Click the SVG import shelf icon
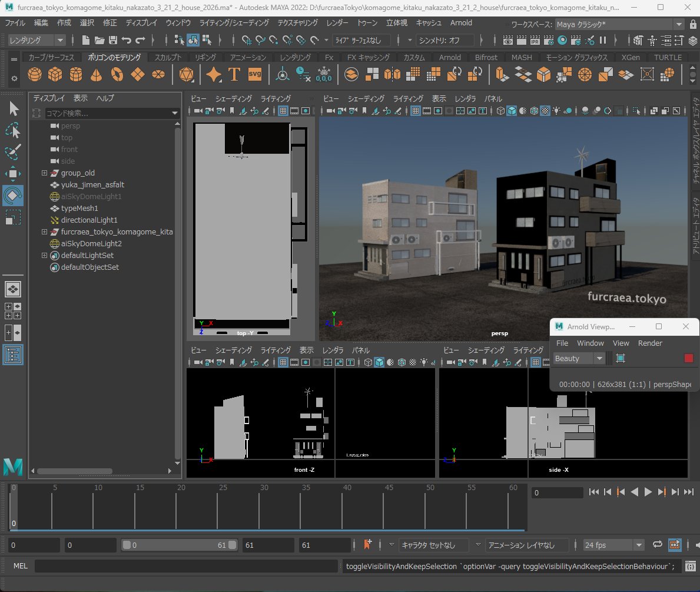 coord(254,75)
